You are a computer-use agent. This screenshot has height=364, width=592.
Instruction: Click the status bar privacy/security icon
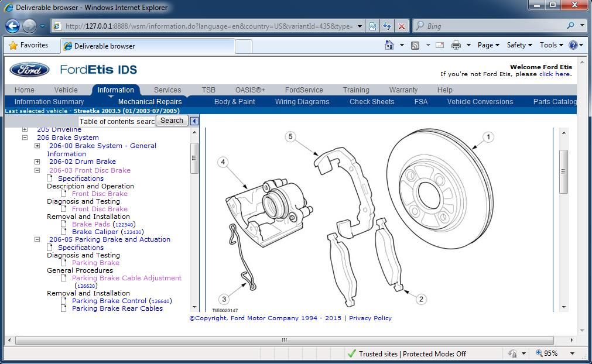click(x=512, y=353)
